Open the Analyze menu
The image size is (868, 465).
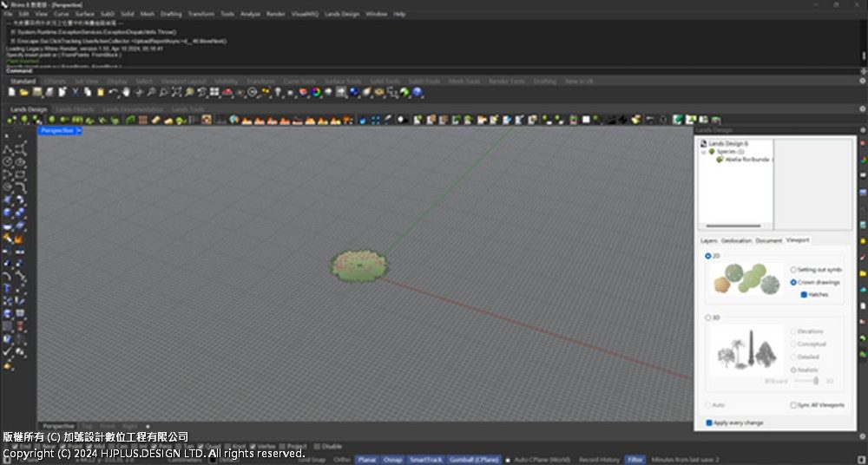250,14
